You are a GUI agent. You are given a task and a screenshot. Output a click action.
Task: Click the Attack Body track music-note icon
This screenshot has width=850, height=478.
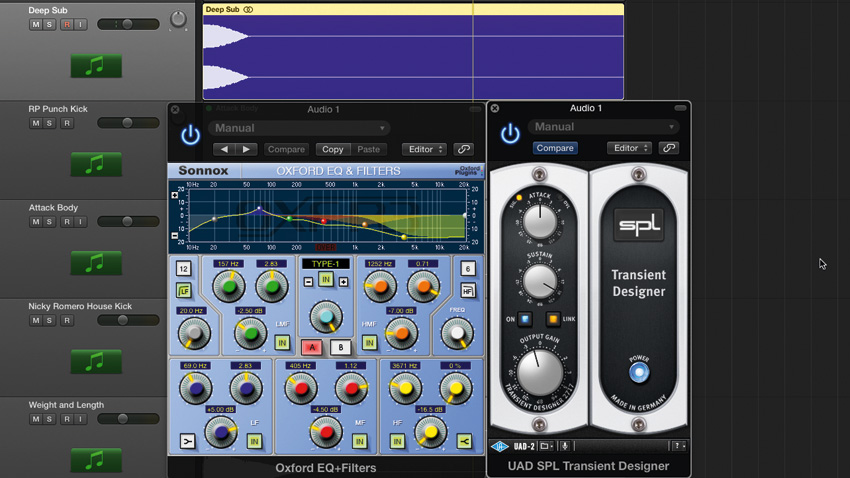click(x=96, y=263)
